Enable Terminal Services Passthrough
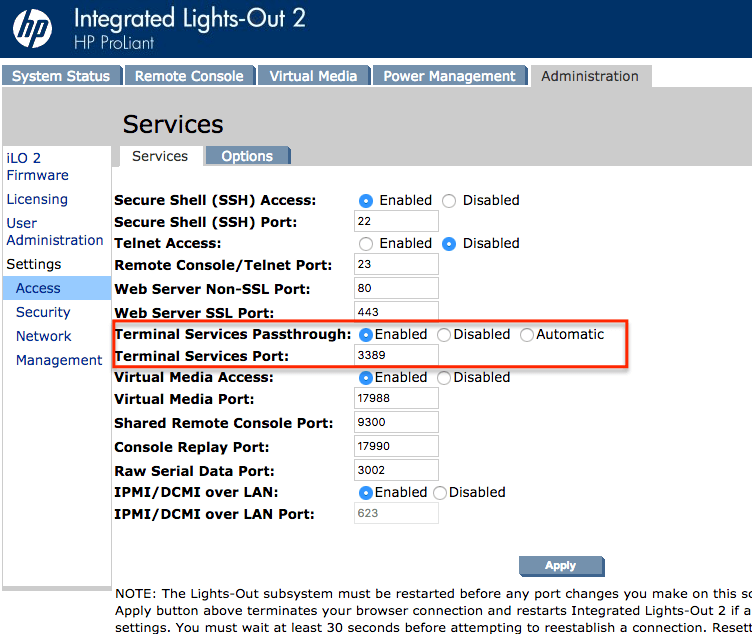This screenshot has height=634, width=752. point(365,335)
